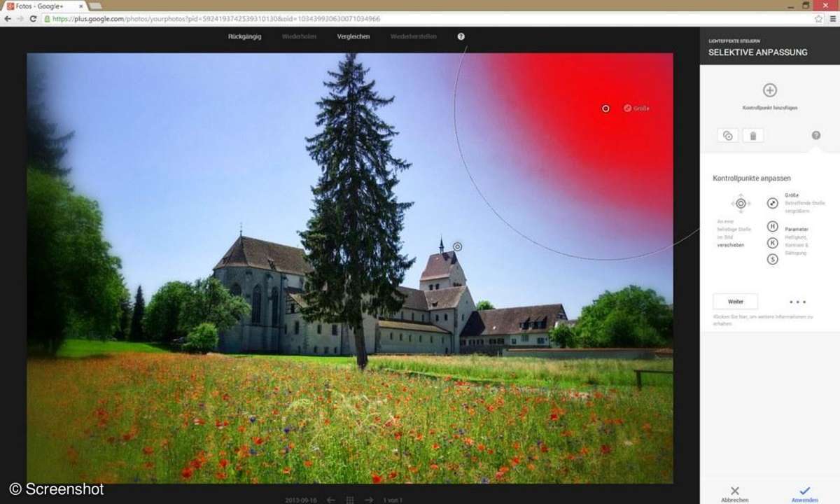Go to previous photo with left arrow
The image size is (840, 504).
click(331, 500)
